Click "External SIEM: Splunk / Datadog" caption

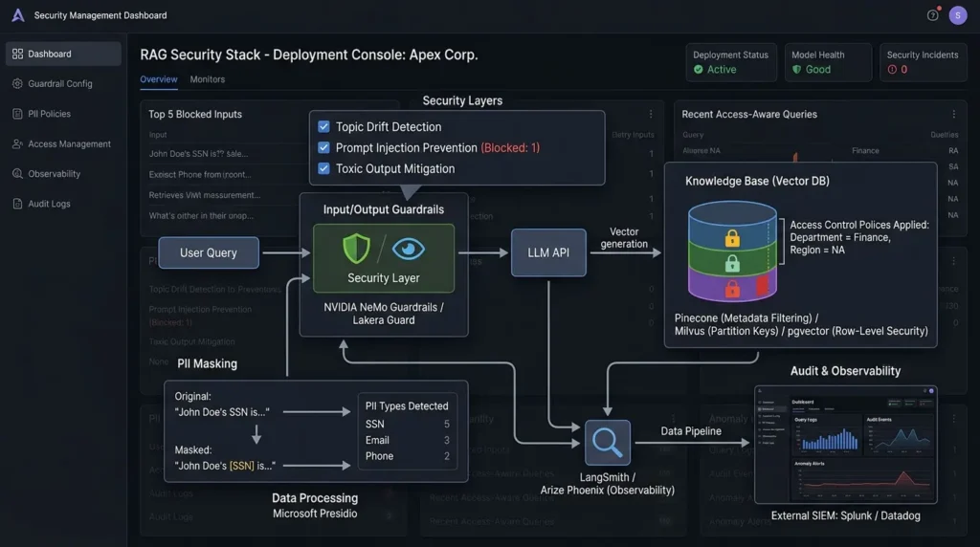[846, 515]
